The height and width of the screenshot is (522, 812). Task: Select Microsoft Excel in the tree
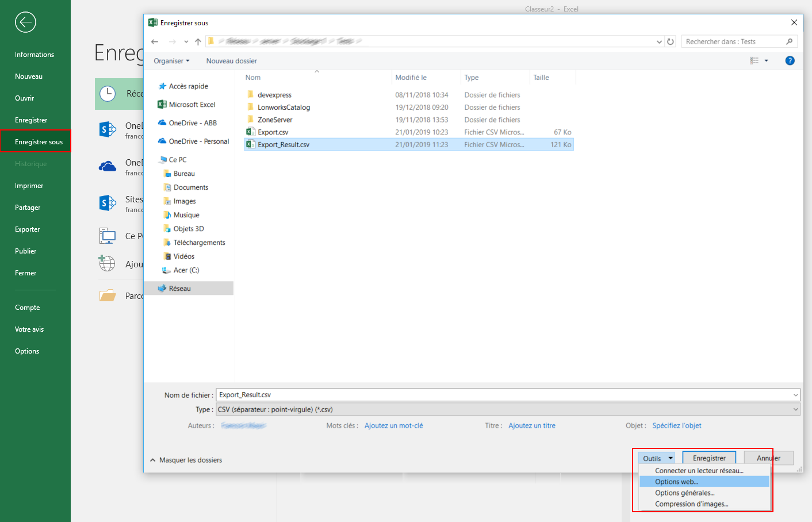pos(192,105)
